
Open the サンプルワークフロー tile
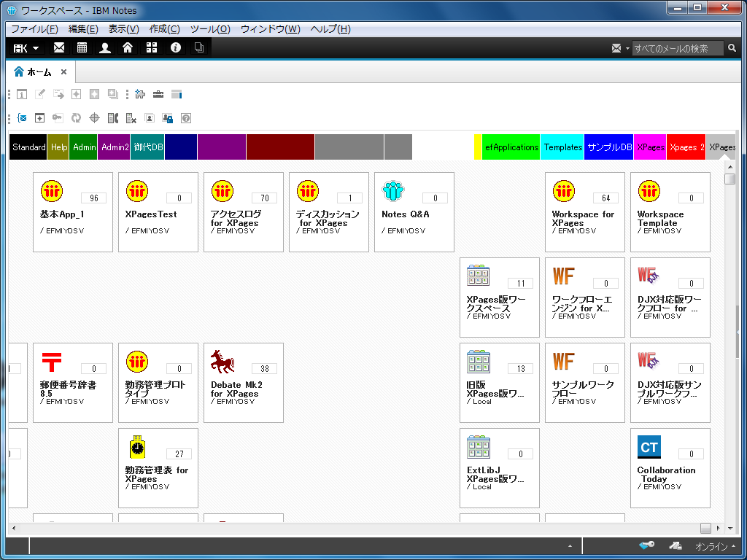point(585,382)
